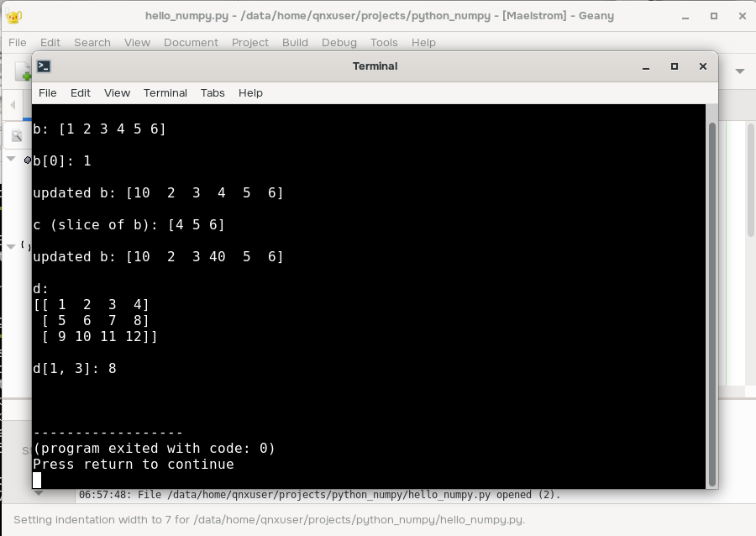Click the terminal cursor block at prompt
Viewport: 756px width, 536px height.
pos(37,480)
